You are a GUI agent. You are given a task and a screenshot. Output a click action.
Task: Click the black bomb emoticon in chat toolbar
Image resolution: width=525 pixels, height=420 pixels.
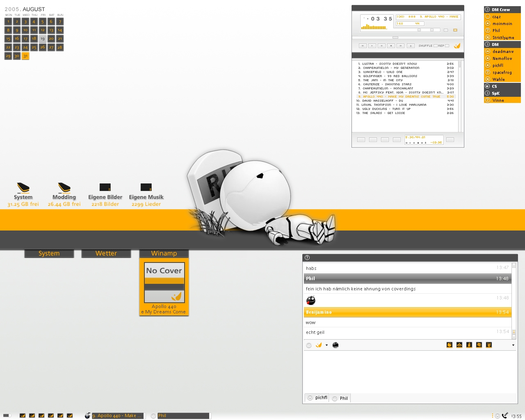(x=336, y=345)
